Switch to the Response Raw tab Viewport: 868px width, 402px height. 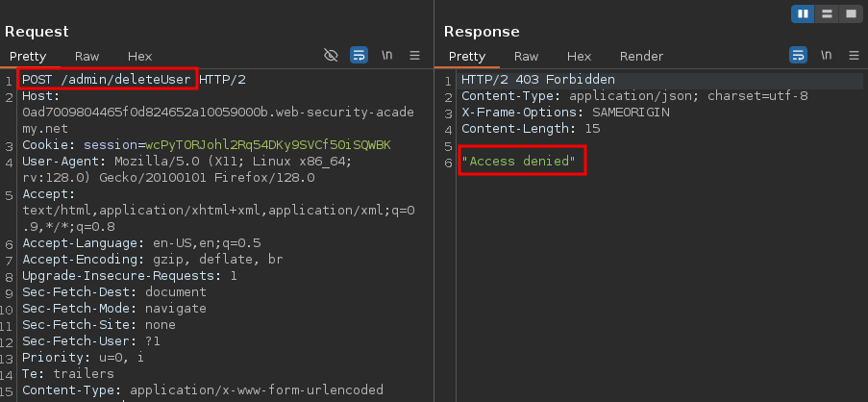[526, 57]
